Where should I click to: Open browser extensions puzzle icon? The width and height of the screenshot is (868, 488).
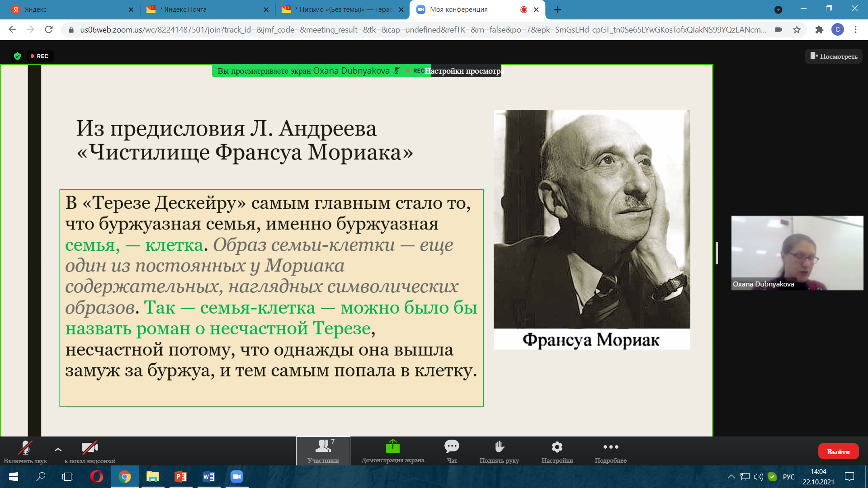point(819,30)
